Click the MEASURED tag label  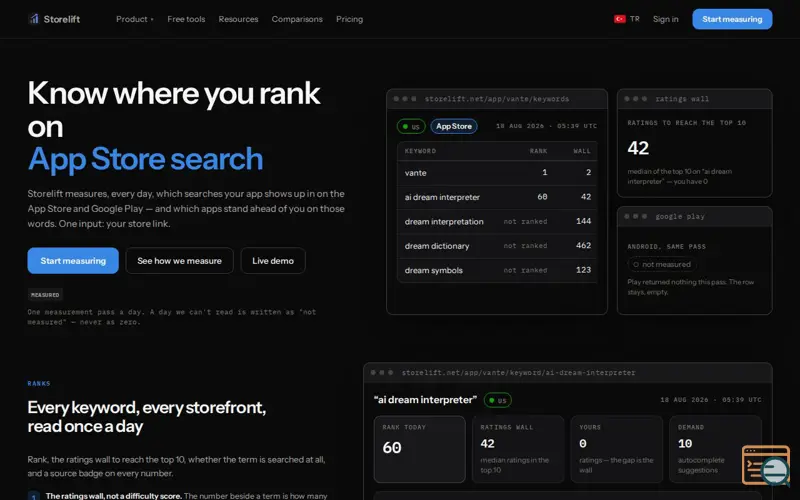click(45, 295)
